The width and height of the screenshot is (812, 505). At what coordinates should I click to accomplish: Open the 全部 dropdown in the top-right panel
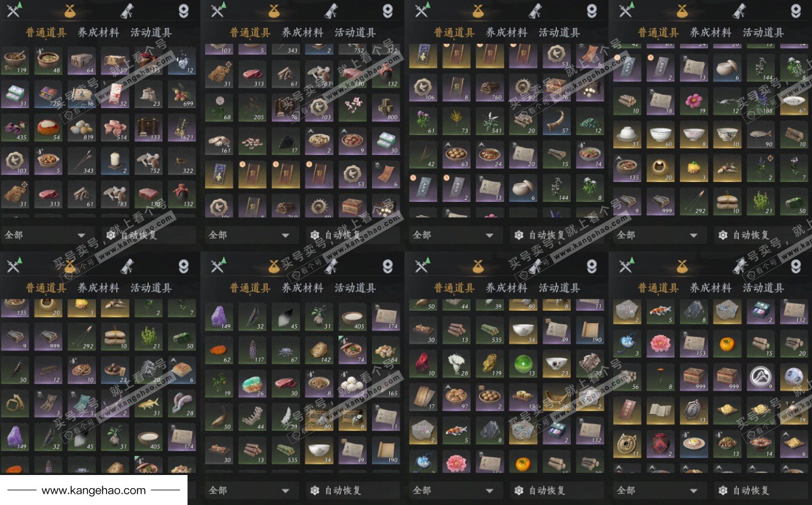(659, 235)
